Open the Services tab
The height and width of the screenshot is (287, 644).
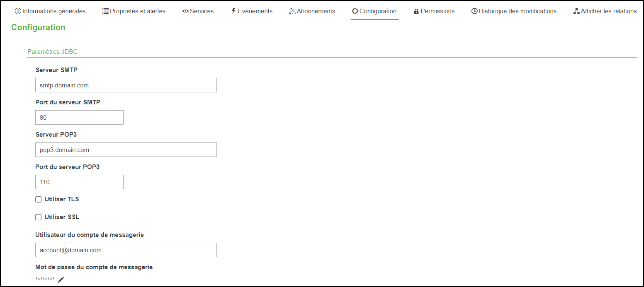pos(198,11)
